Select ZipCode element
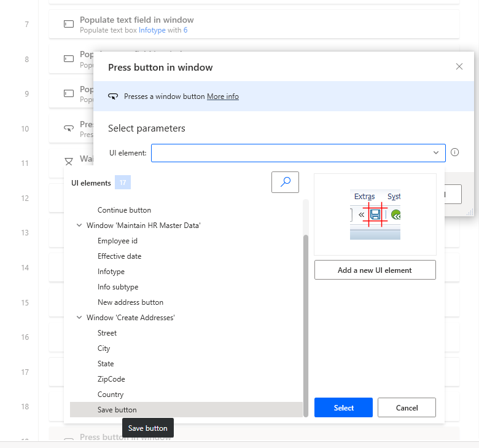Image resolution: width=479 pixels, height=448 pixels. (111, 379)
